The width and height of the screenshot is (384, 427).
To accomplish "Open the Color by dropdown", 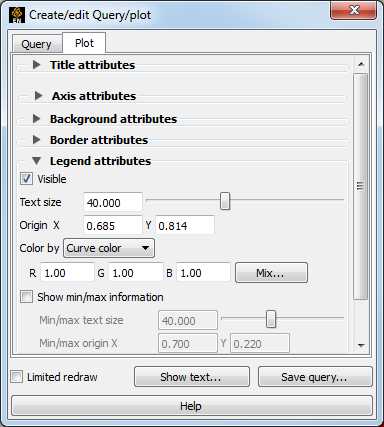I will [x=109, y=248].
